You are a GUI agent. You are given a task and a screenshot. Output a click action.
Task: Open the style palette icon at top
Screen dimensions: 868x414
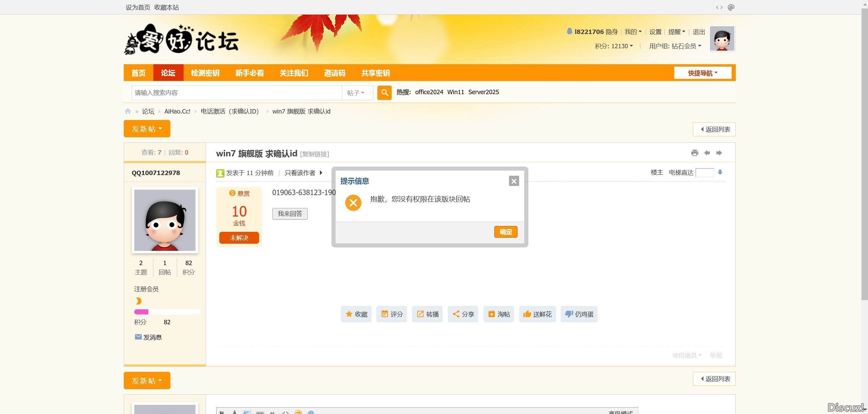[x=731, y=7]
